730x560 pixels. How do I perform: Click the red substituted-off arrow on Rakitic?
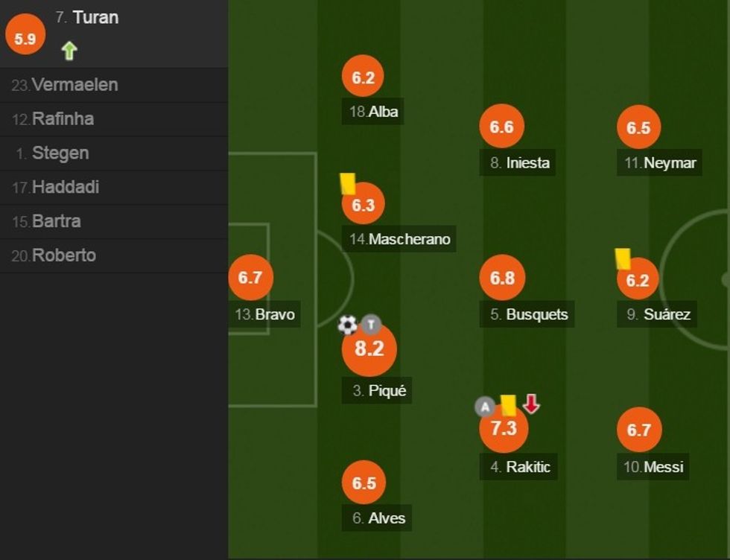click(530, 404)
